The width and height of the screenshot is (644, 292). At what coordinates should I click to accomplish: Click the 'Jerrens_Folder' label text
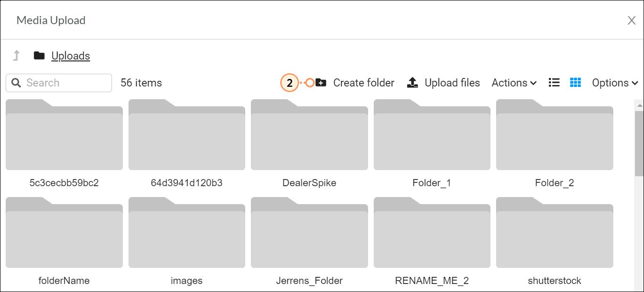click(x=309, y=281)
